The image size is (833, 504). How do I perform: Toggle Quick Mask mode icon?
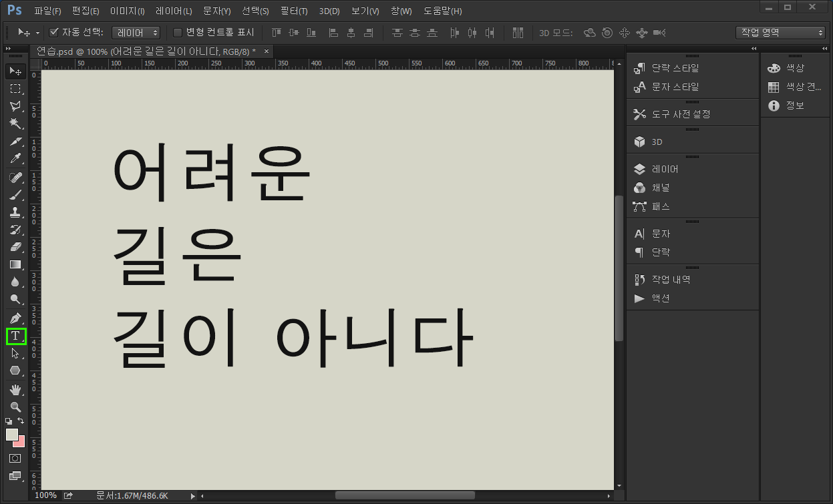click(x=15, y=459)
